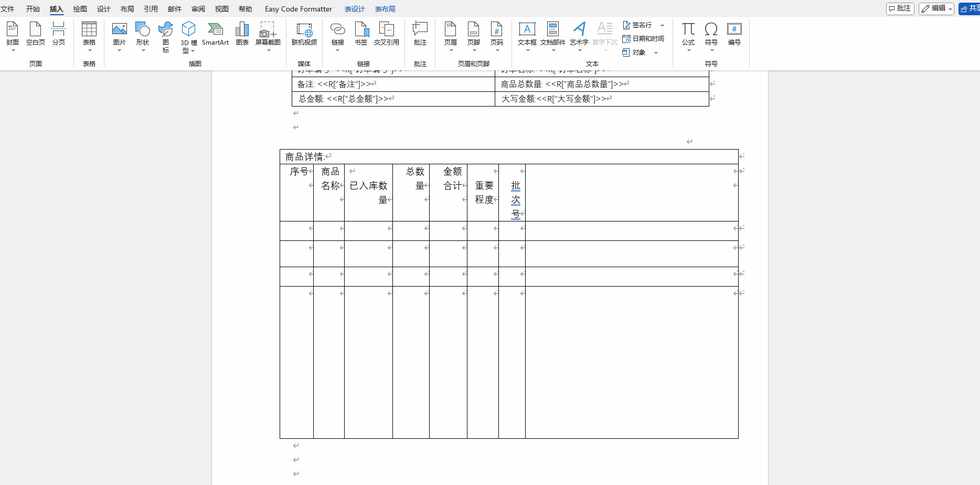Switch to the 布局 (Layout) ribbon tab
The width and height of the screenshot is (980, 485).
(x=127, y=9)
